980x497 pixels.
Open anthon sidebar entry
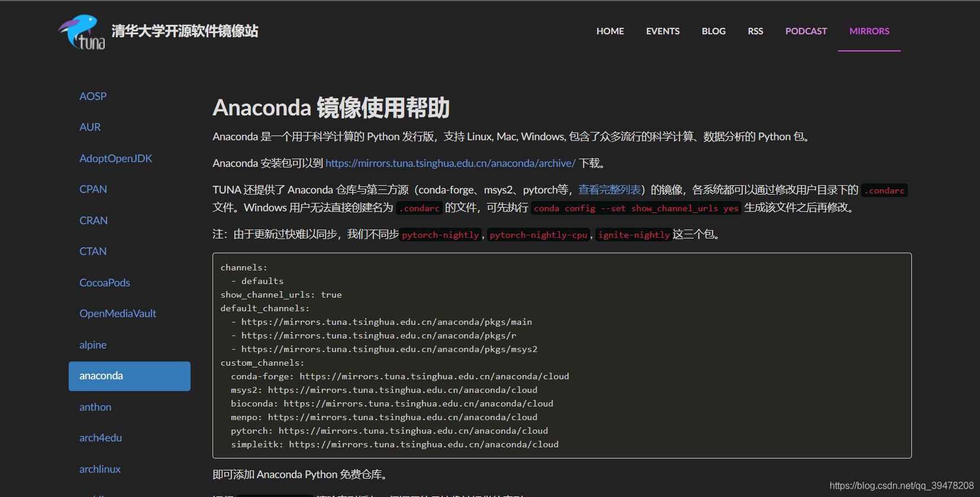point(95,407)
